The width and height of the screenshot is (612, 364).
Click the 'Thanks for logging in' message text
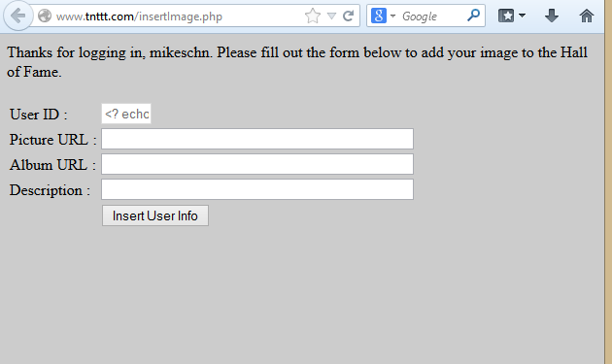[296, 62]
